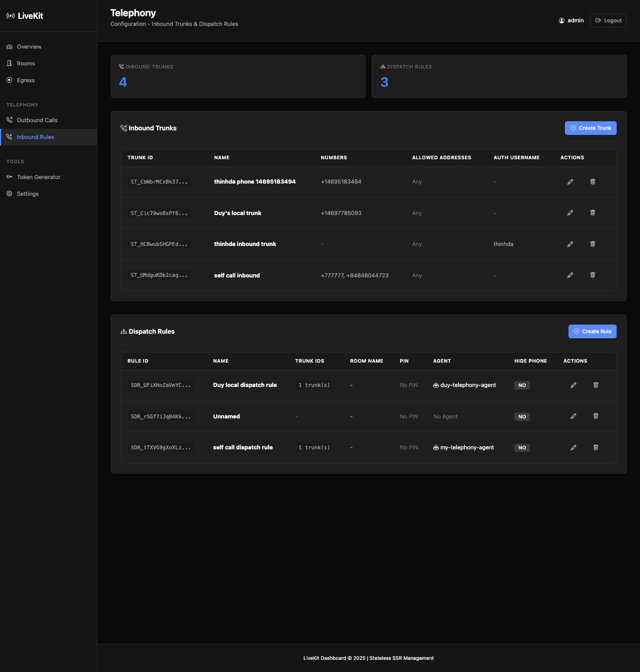Edit the thinhda inbound trunk entry

[x=570, y=244]
